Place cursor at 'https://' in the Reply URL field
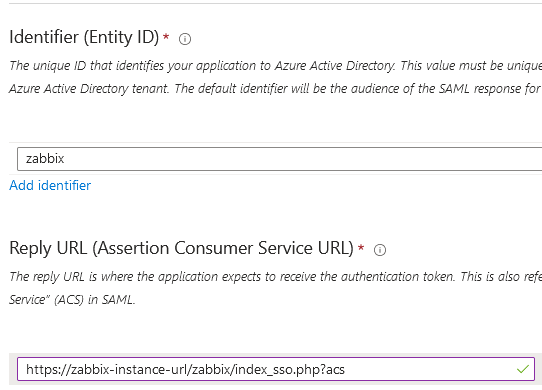 (x=48, y=370)
